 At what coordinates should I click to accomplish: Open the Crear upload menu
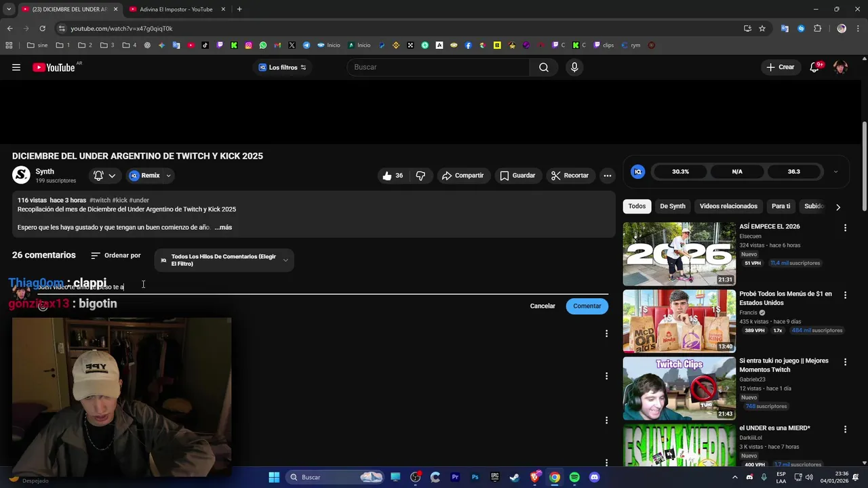point(780,67)
